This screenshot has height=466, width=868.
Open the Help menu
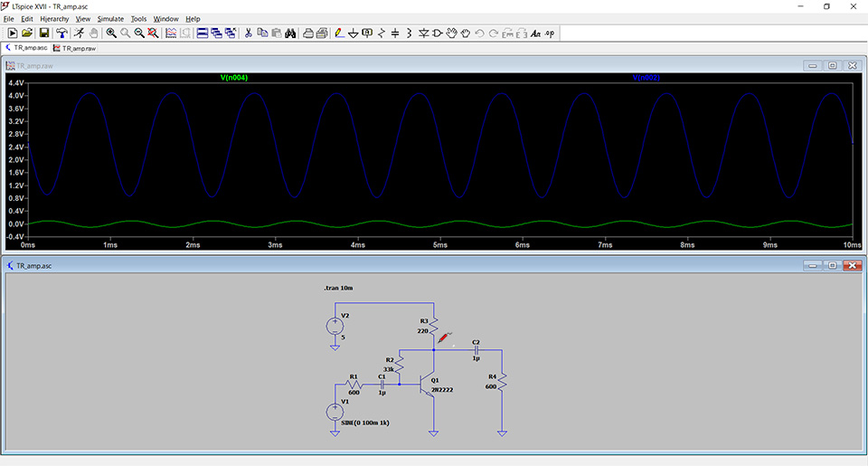coord(193,19)
